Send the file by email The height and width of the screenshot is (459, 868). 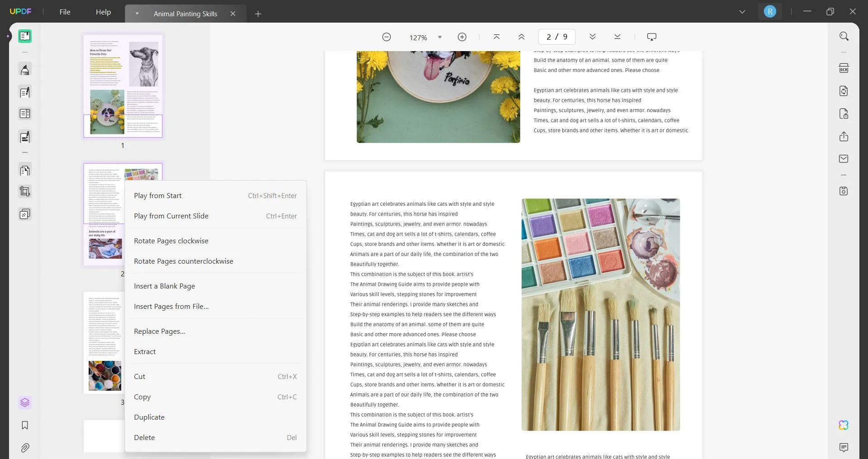(844, 159)
